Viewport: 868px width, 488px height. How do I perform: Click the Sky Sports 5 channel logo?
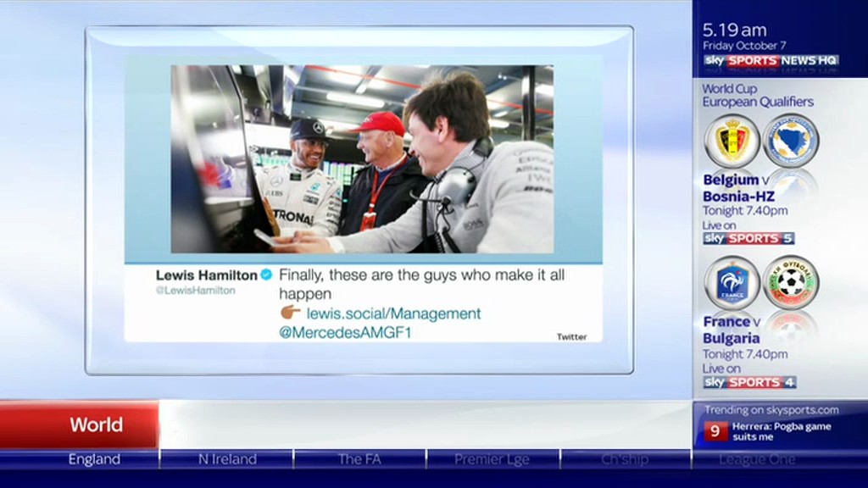(x=748, y=238)
